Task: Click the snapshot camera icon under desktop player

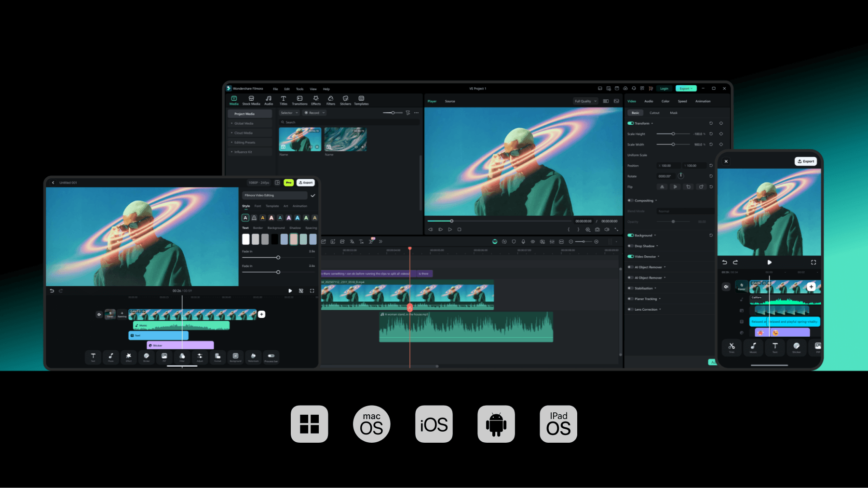Action: [597, 229]
